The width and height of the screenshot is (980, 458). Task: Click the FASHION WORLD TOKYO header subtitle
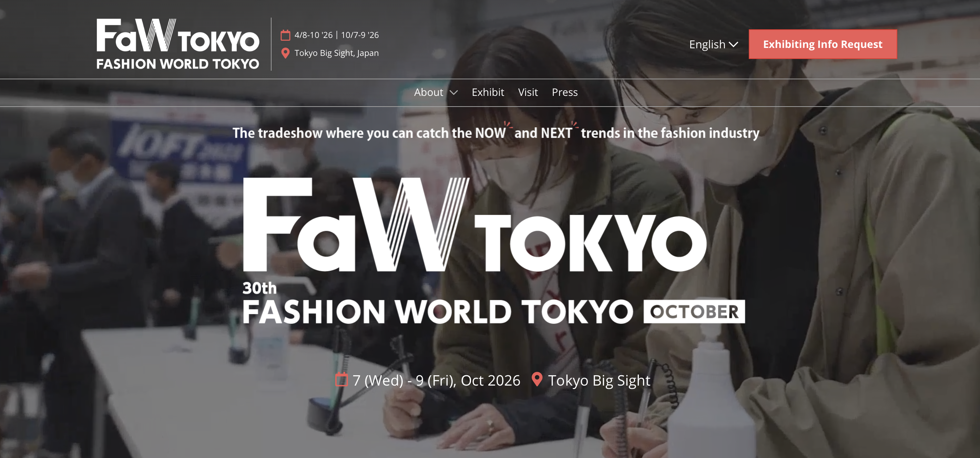(178, 63)
